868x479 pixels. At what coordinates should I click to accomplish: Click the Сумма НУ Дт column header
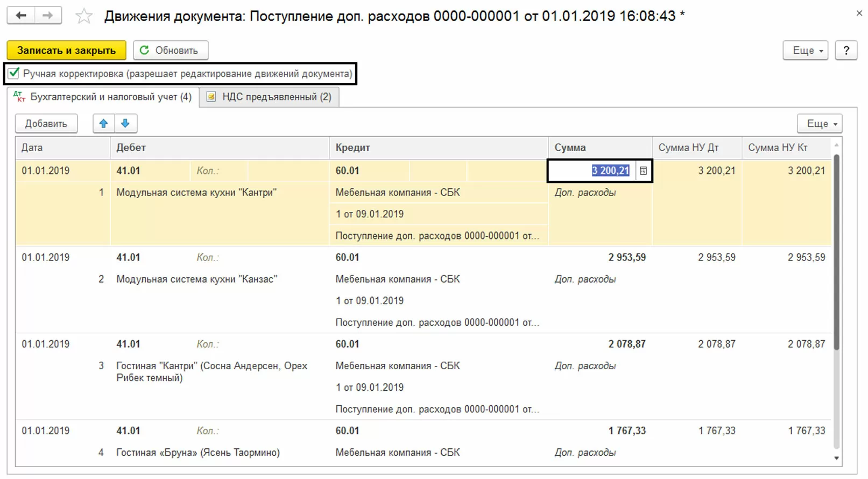tap(697, 147)
